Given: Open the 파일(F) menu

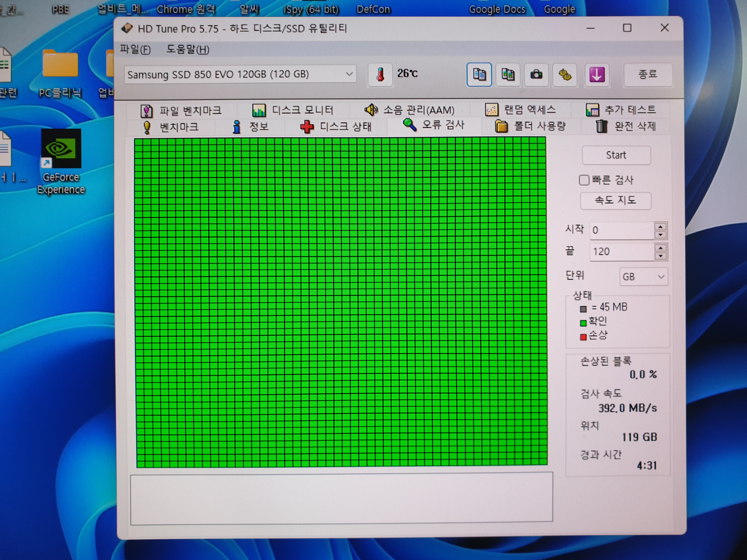Looking at the screenshot, I should click(135, 50).
